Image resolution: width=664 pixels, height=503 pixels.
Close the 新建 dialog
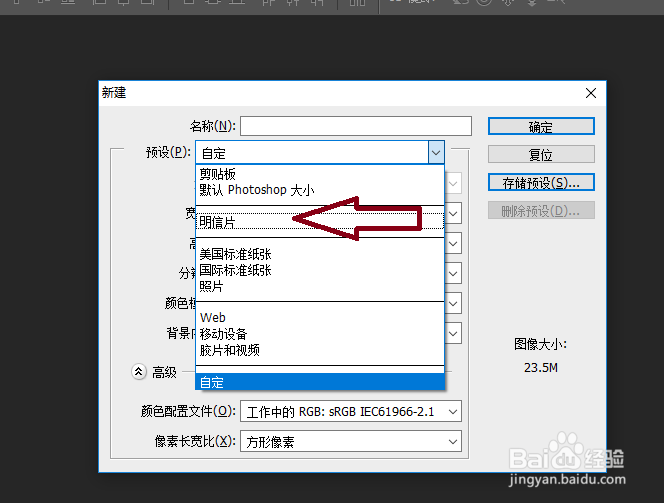point(591,93)
